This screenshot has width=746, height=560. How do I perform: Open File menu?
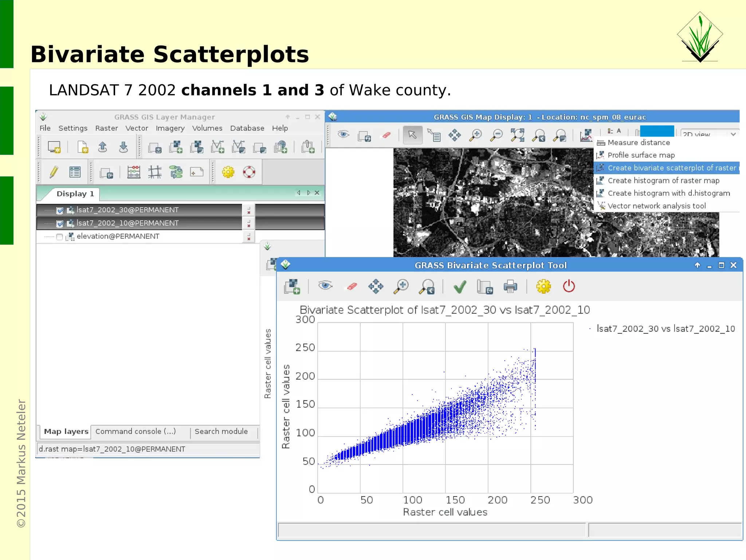click(45, 128)
